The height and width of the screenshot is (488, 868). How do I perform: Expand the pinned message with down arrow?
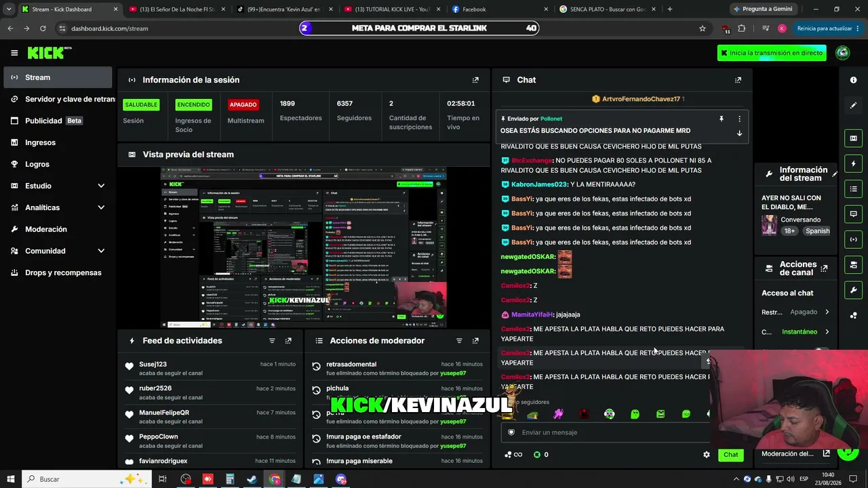pos(739,134)
